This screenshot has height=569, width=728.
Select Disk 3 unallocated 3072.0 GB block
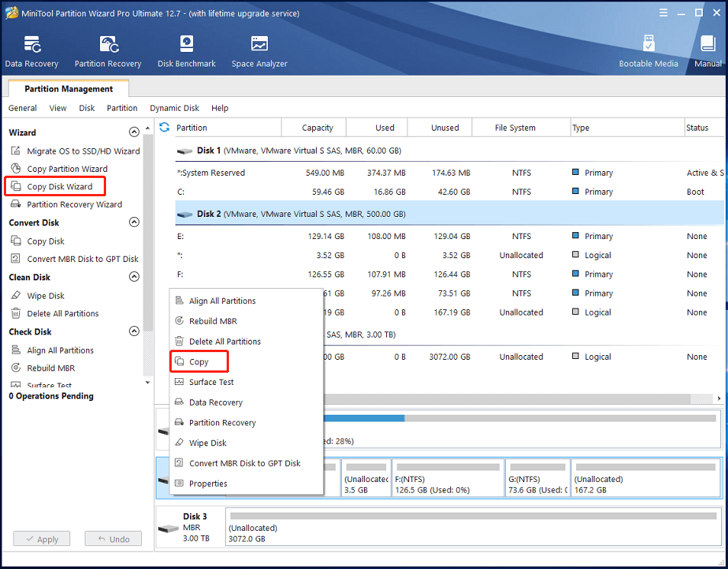click(x=473, y=527)
